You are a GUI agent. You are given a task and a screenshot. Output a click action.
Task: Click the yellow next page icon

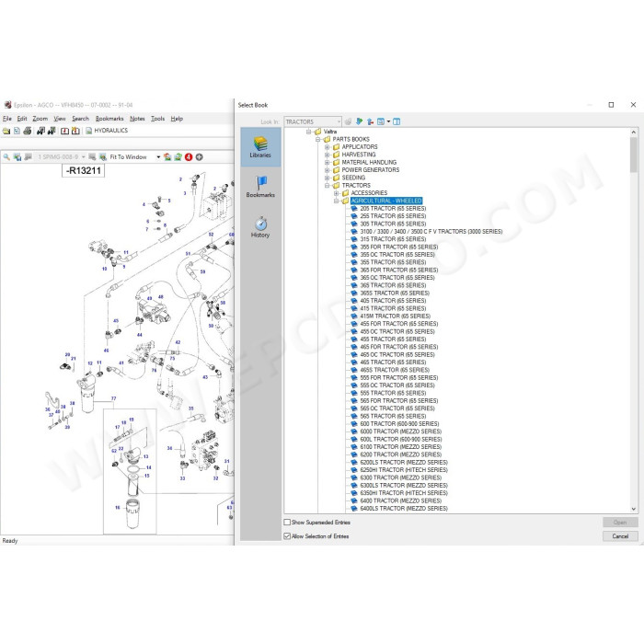pos(75,131)
